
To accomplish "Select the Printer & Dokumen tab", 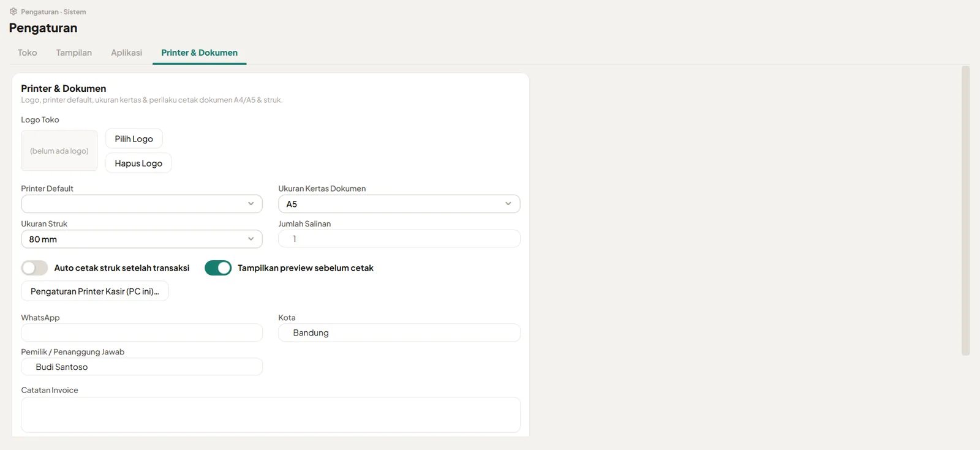I will coord(200,53).
